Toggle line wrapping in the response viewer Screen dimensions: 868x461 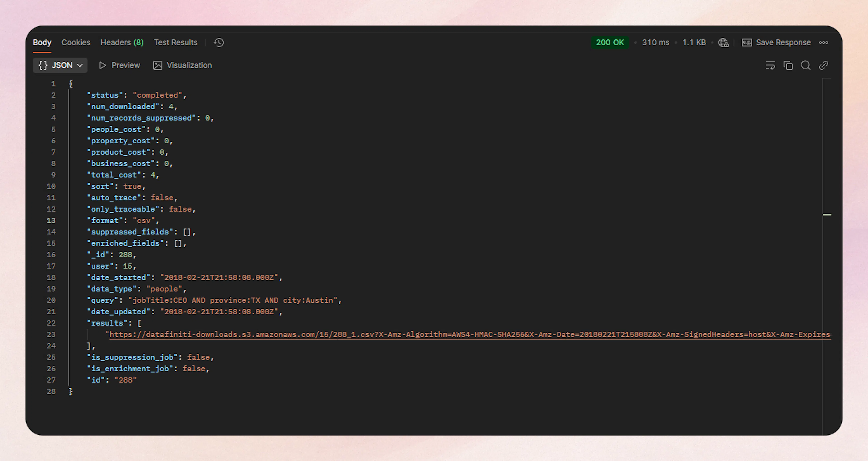click(x=771, y=65)
